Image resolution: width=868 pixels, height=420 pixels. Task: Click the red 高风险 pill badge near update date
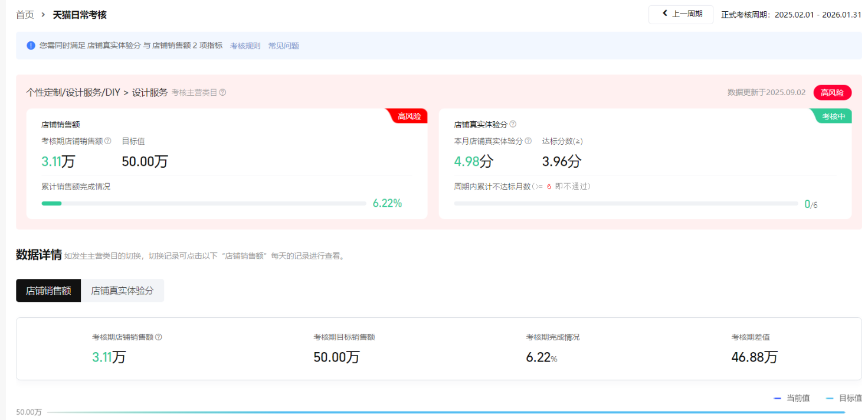[832, 93]
